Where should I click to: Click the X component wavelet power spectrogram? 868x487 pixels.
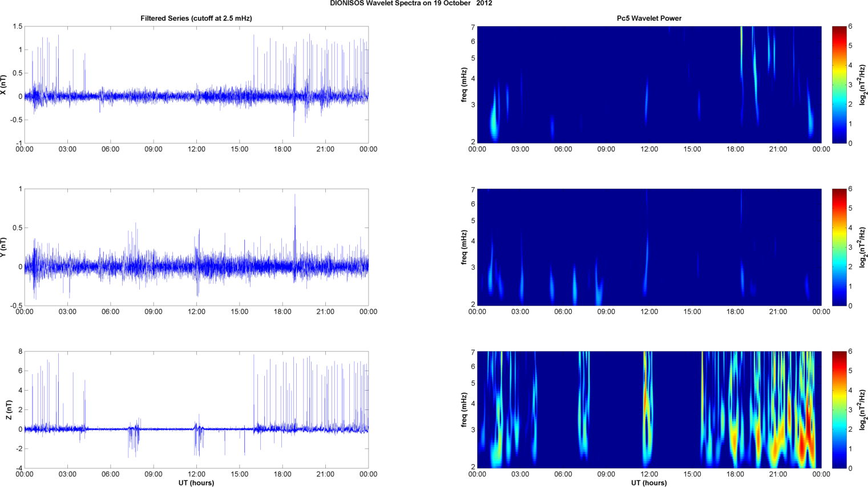pyautogui.click(x=649, y=85)
